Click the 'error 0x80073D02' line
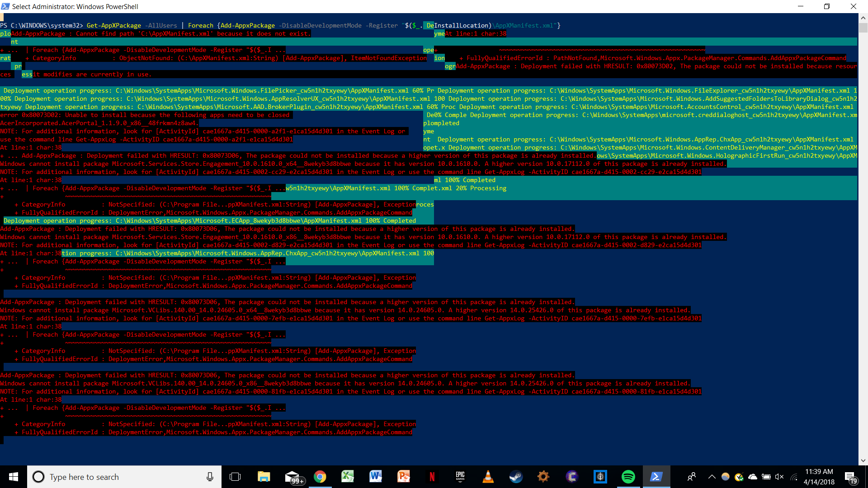 [145, 115]
